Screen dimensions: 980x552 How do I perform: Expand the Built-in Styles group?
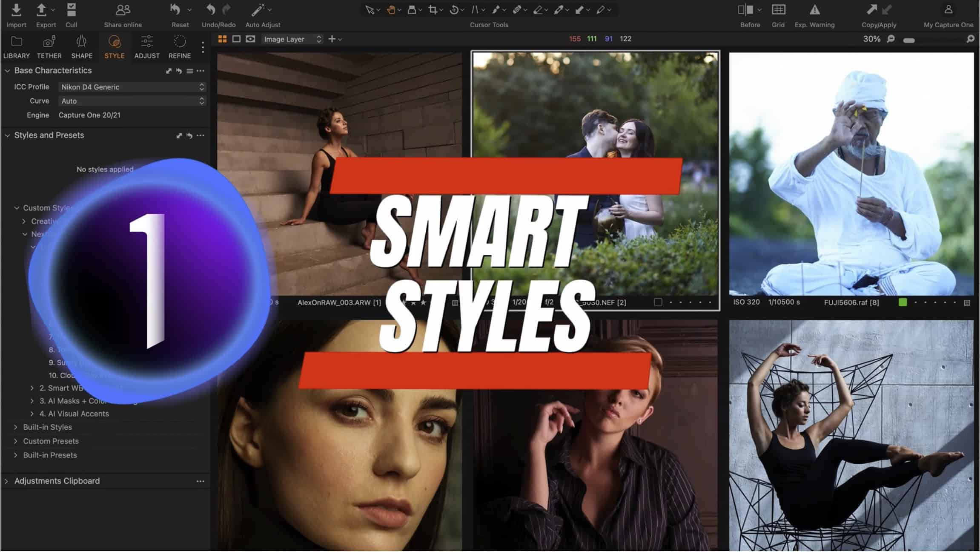coord(16,427)
